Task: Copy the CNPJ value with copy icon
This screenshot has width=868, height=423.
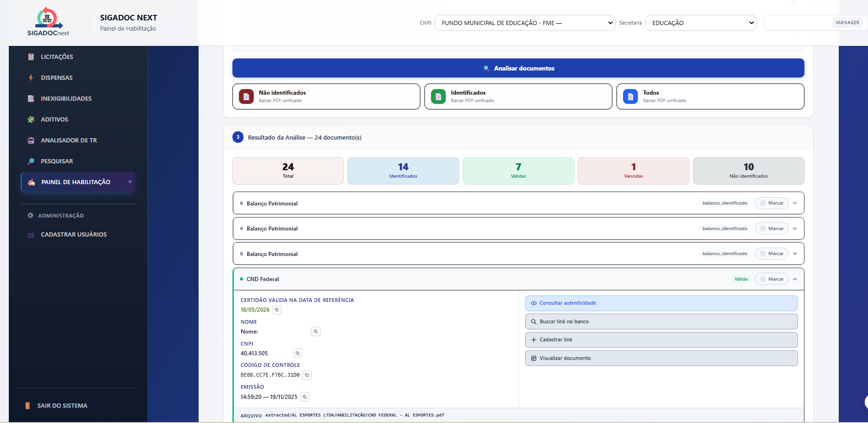Action: (x=298, y=353)
